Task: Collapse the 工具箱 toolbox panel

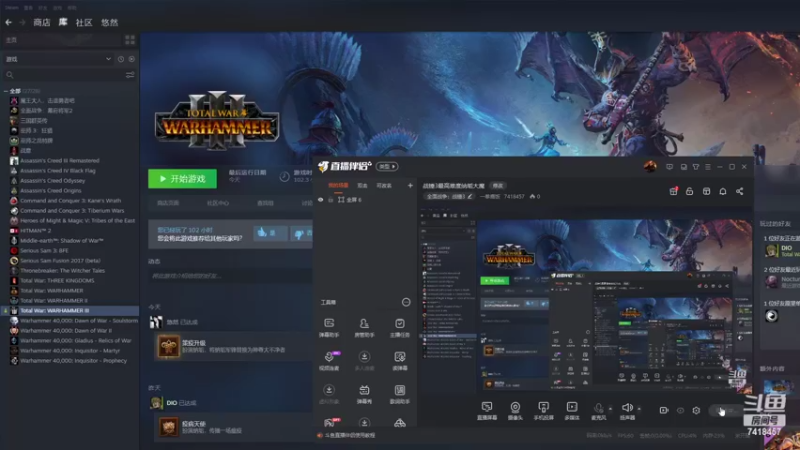Action: point(406,302)
